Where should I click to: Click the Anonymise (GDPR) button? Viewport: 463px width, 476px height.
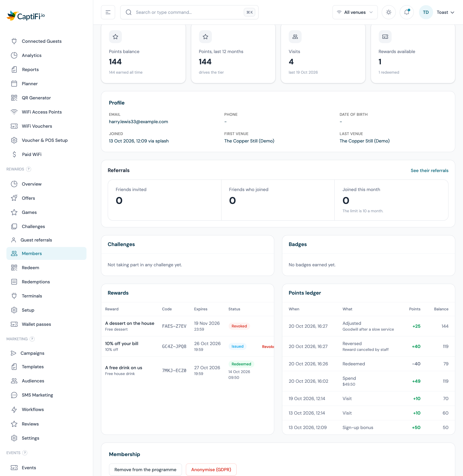click(211, 469)
